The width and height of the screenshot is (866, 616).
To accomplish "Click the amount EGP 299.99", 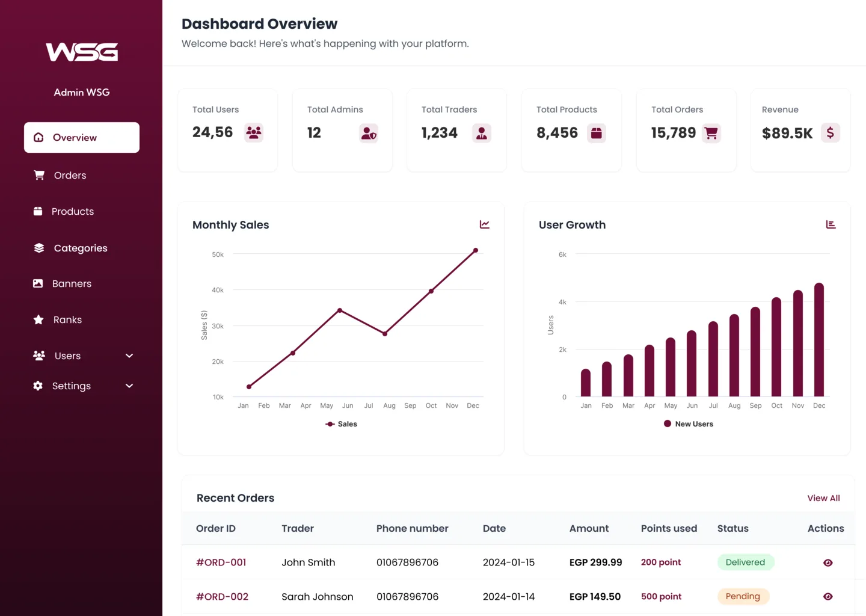I will point(596,562).
